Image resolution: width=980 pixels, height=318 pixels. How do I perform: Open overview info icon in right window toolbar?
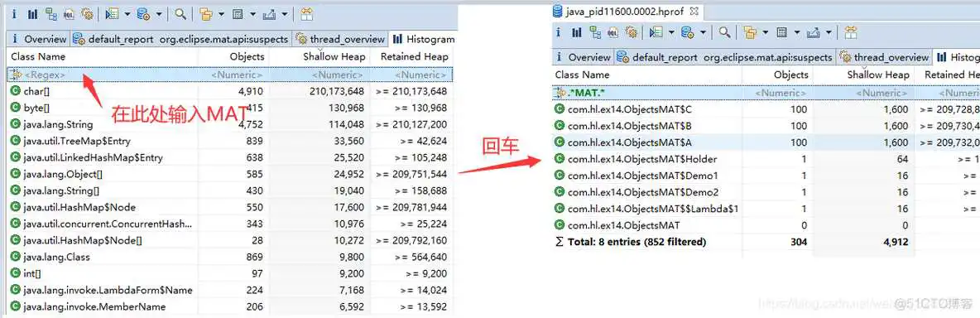[559, 31]
